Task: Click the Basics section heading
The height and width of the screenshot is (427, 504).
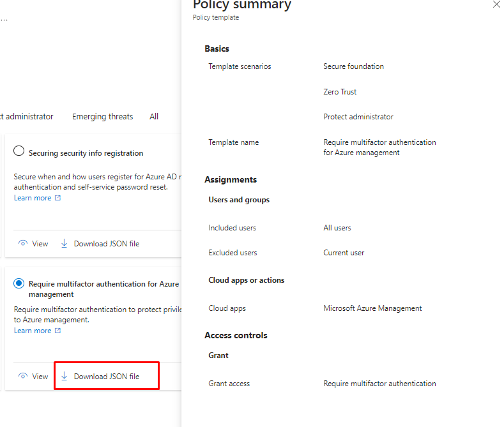Action: coord(217,49)
